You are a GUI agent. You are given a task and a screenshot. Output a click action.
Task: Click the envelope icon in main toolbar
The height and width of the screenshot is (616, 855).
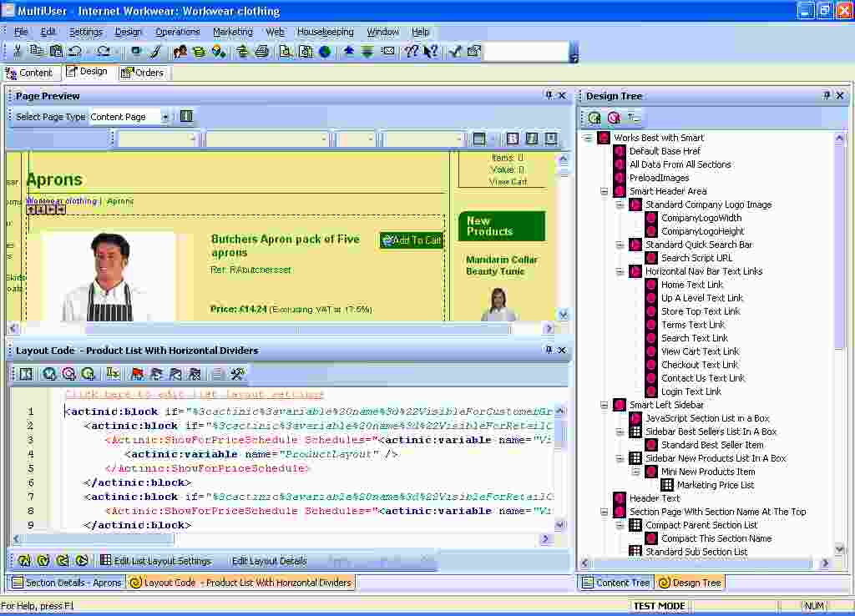pos(387,51)
